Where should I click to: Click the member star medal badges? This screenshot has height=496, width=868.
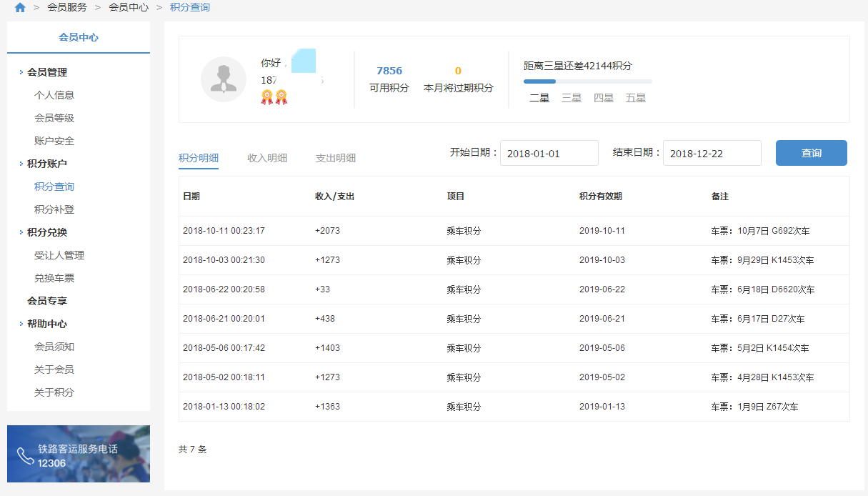274,97
